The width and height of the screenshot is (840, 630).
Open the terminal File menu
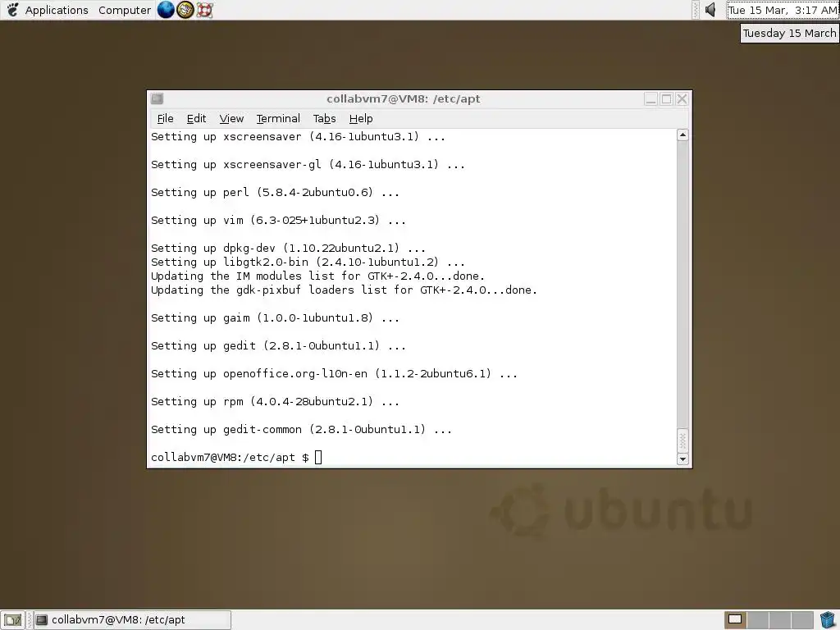click(165, 118)
